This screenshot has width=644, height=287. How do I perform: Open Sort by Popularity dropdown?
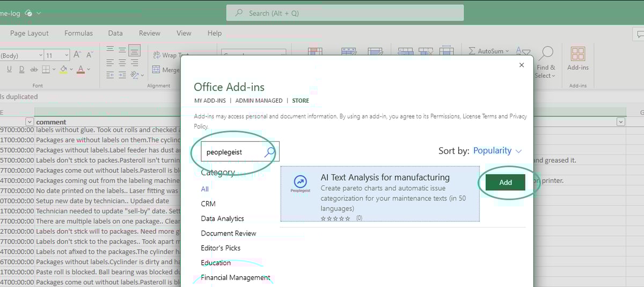point(497,150)
